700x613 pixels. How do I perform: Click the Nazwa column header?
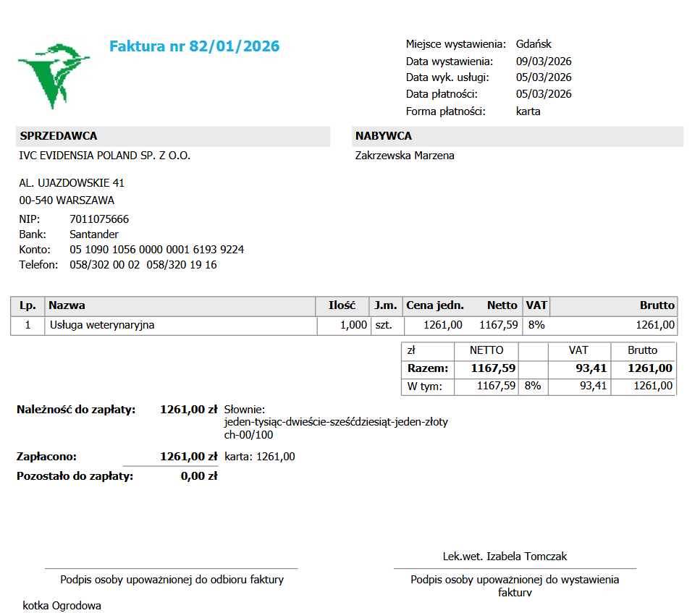point(67,305)
